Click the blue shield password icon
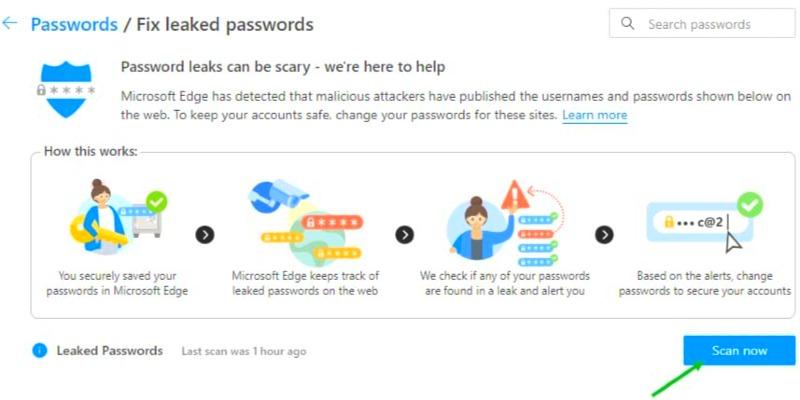Screen dimensions: 800x400 point(66,89)
